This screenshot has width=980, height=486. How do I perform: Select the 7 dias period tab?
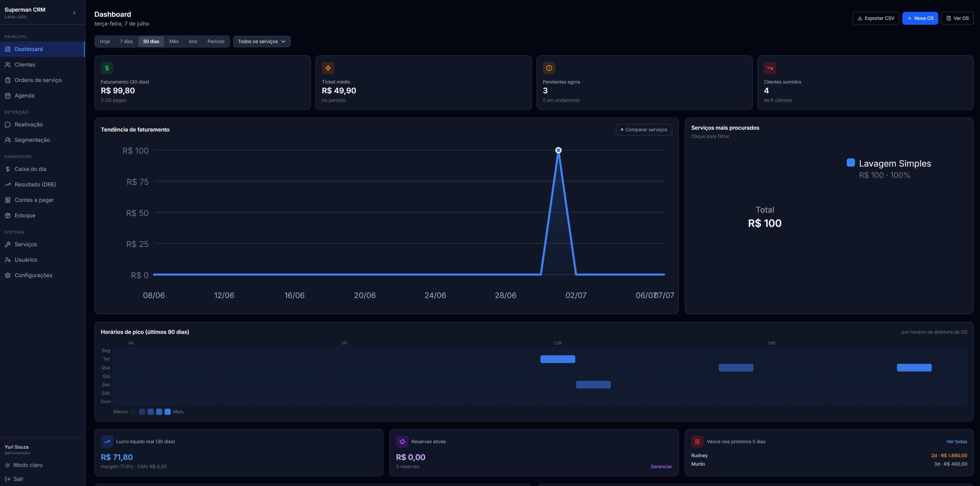[126, 42]
